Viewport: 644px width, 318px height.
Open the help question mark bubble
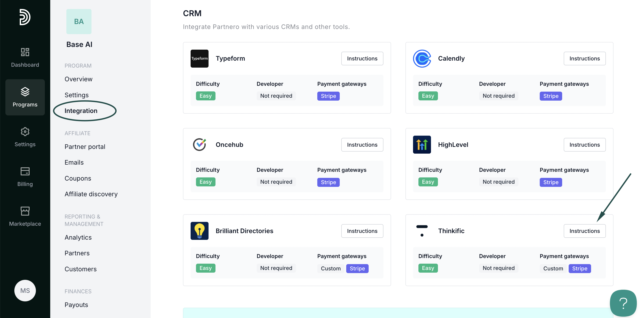coord(623,303)
